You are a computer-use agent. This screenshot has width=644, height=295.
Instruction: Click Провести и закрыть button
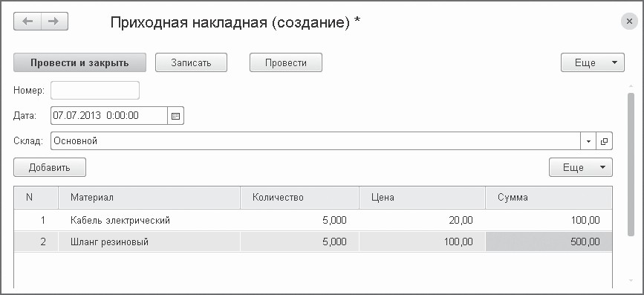pyautogui.click(x=80, y=63)
